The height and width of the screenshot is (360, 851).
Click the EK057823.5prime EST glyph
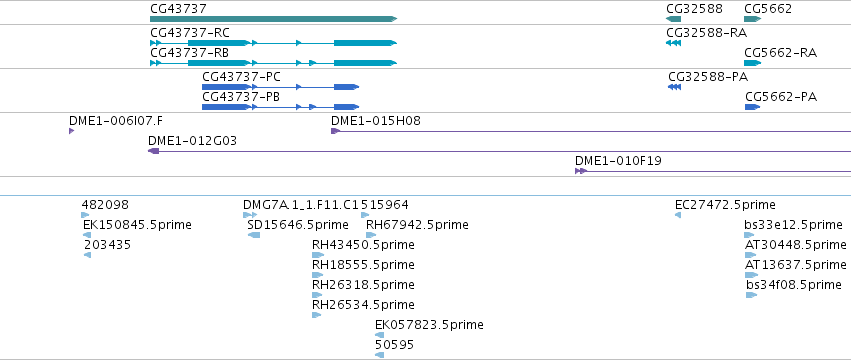coord(379,335)
